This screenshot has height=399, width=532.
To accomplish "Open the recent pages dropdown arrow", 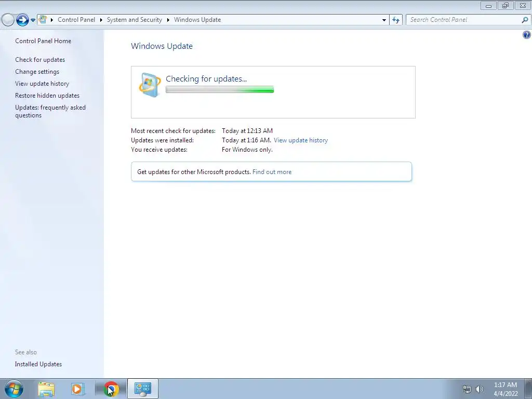I will coord(33,20).
